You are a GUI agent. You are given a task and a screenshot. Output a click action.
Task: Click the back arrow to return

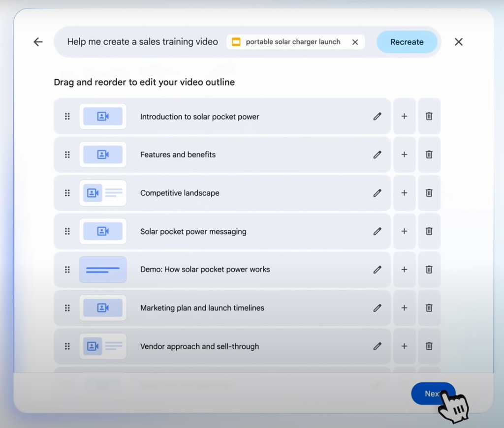pyautogui.click(x=38, y=42)
